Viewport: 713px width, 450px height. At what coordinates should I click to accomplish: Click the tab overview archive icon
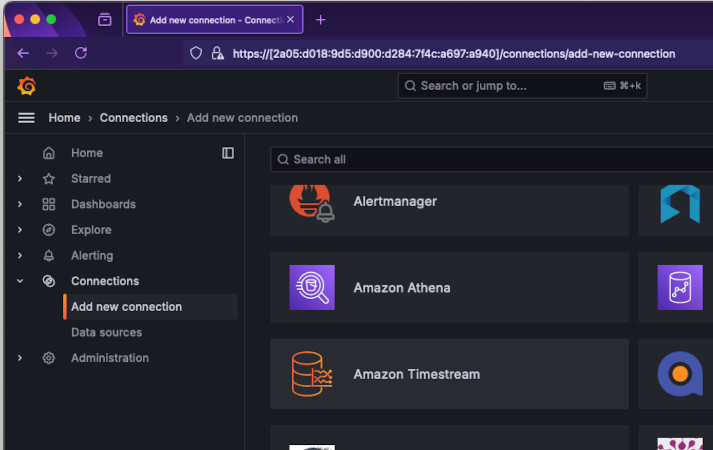[x=105, y=20]
